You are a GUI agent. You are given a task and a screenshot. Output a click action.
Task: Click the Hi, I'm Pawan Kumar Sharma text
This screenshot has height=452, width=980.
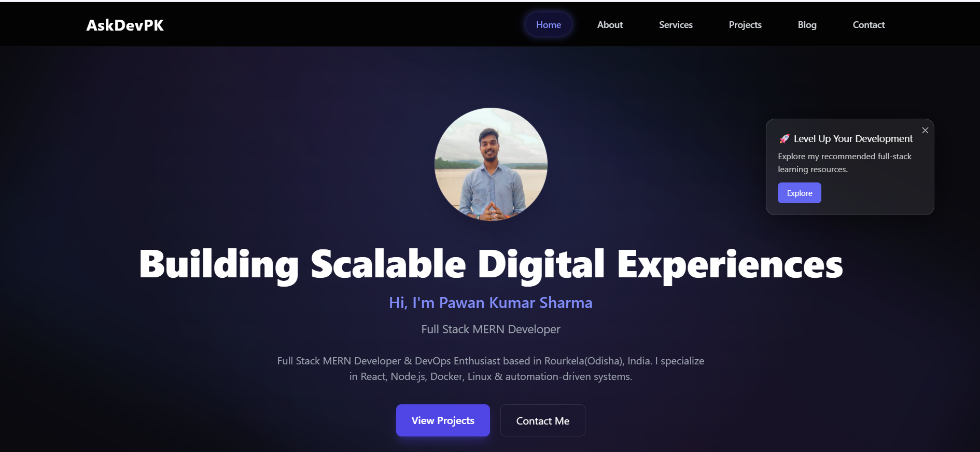(491, 302)
